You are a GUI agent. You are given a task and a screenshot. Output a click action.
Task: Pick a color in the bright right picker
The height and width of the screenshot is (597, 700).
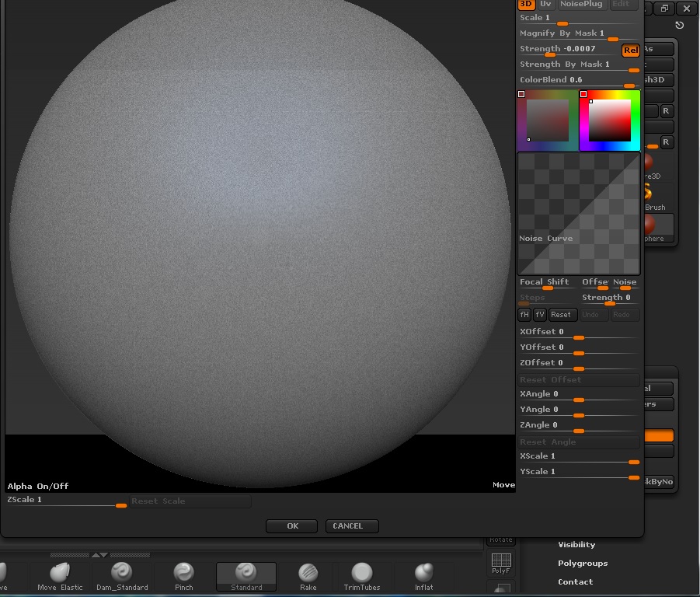(609, 120)
